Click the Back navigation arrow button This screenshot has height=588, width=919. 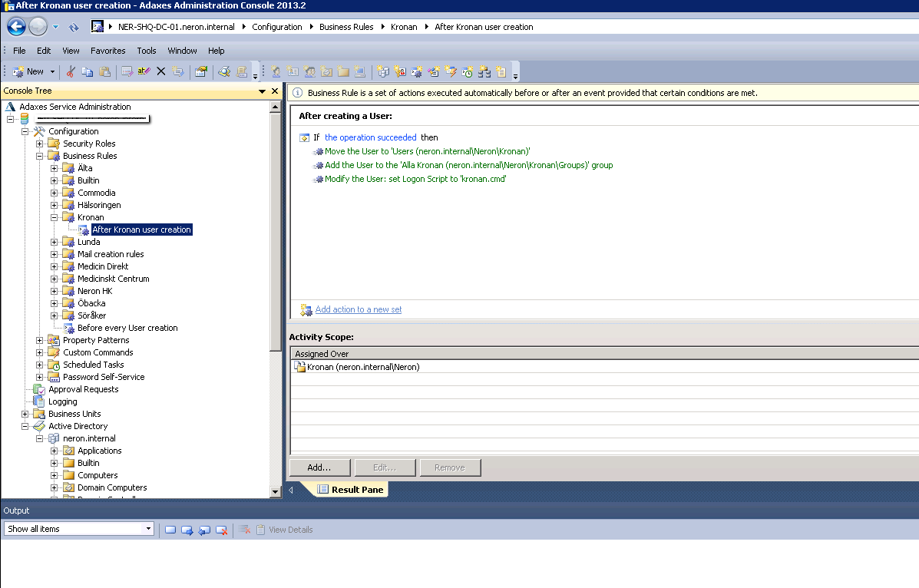(x=16, y=26)
